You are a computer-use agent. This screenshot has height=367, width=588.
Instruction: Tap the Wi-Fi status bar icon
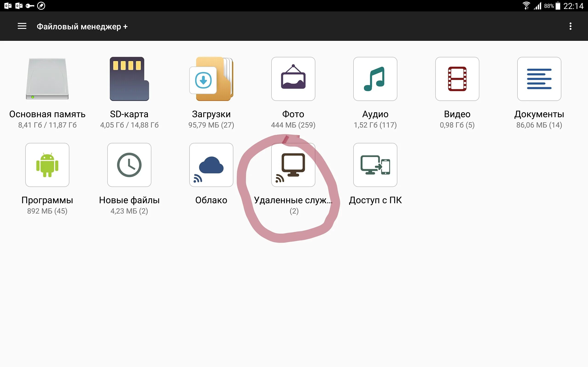pyautogui.click(x=526, y=6)
